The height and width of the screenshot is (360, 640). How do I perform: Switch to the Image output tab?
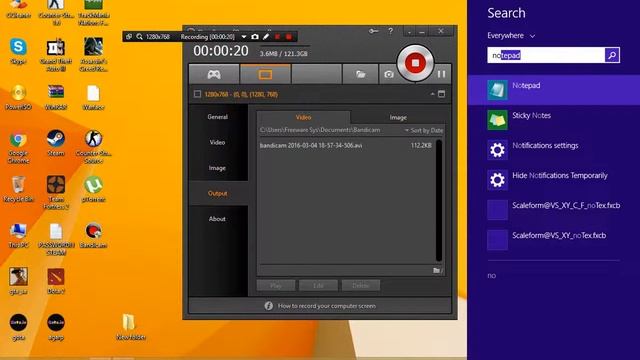398,118
